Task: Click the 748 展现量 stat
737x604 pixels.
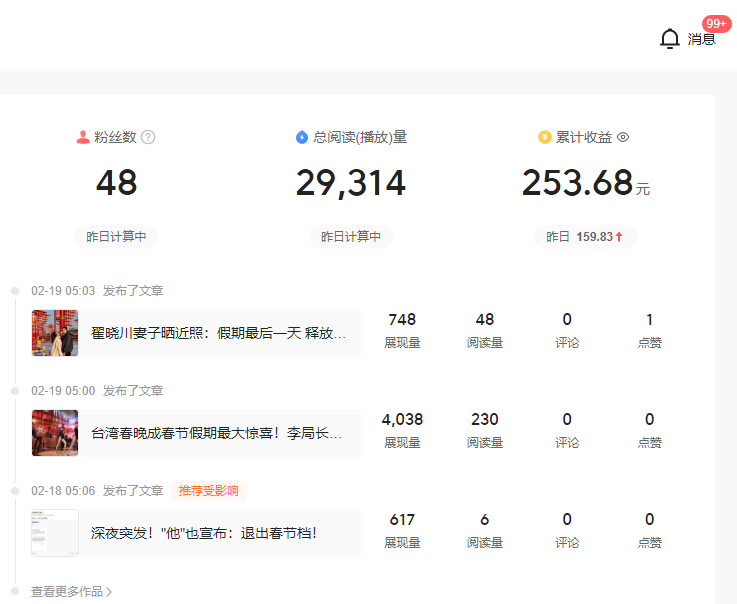Action: pyautogui.click(x=402, y=330)
